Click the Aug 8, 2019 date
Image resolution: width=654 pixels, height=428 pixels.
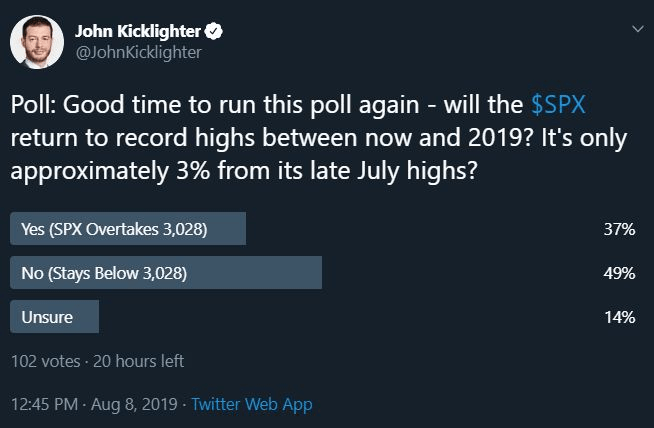click(x=134, y=404)
